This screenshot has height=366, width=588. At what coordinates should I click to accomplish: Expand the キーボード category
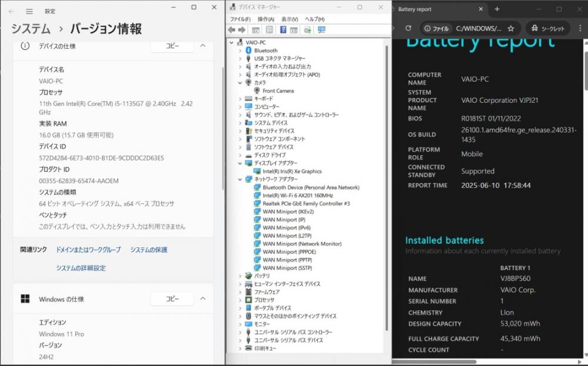pyautogui.click(x=240, y=99)
